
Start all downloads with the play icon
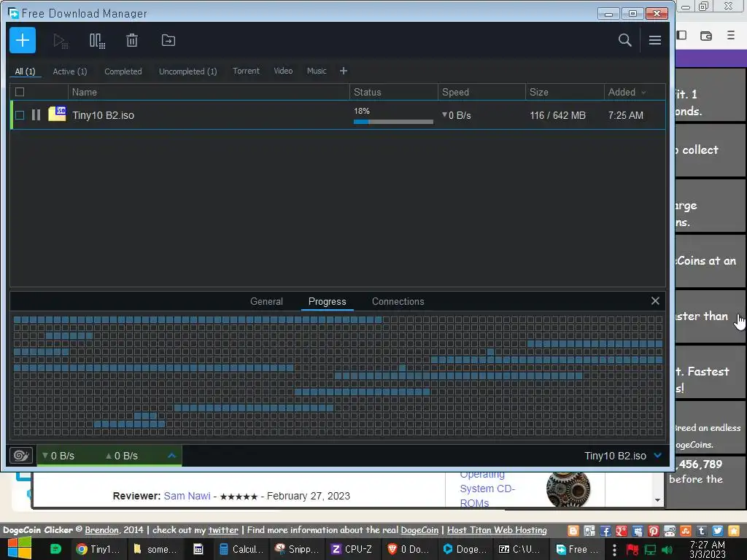[61, 41]
